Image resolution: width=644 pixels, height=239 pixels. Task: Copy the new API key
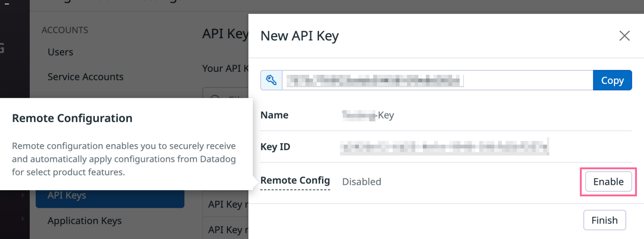click(612, 80)
